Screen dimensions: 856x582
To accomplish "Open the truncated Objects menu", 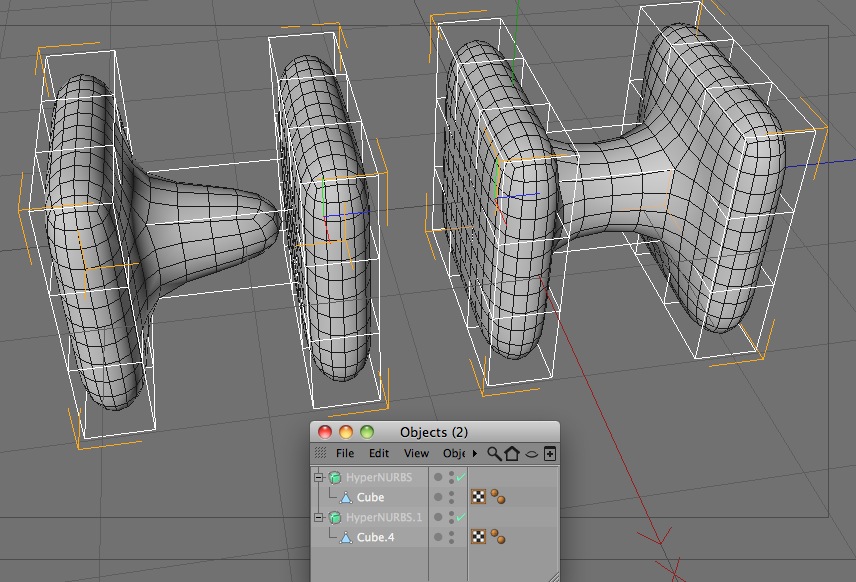I will tap(454, 453).
